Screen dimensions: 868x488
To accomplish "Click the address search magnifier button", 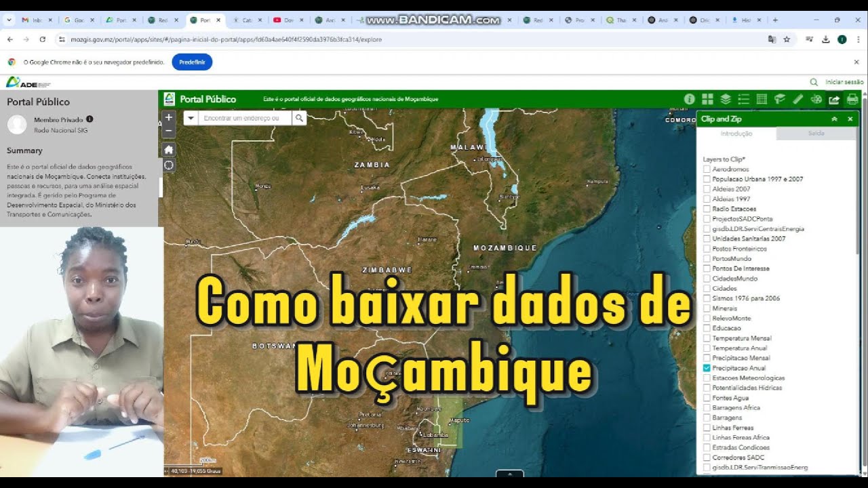I will click(299, 118).
